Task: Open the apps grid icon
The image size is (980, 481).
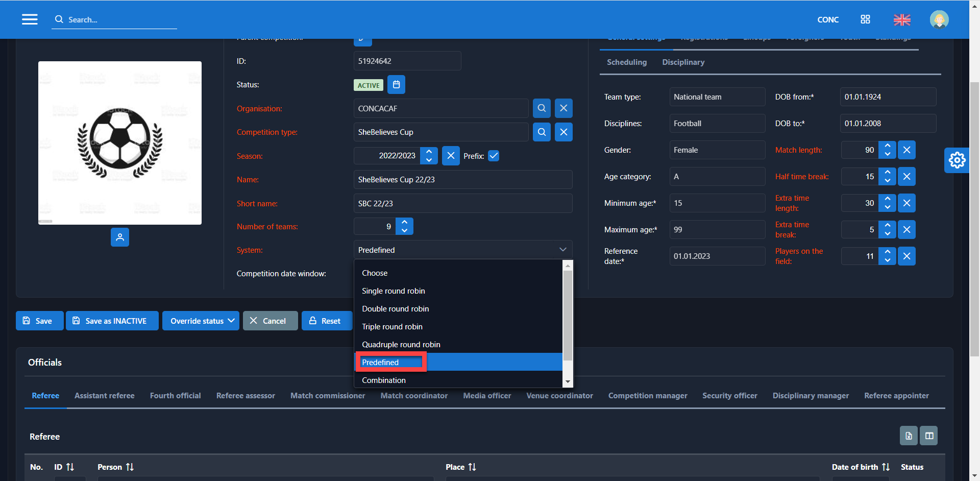Action: tap(865, 19)
